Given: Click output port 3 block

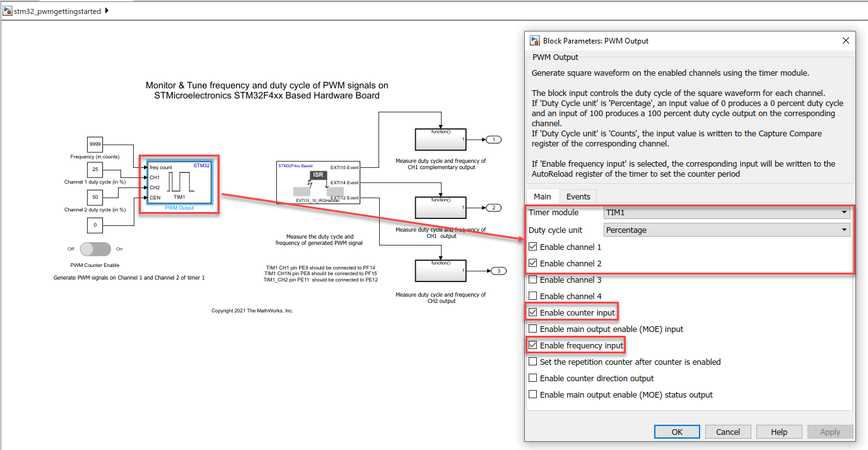Looking at the screenshot, I should 497,271.
